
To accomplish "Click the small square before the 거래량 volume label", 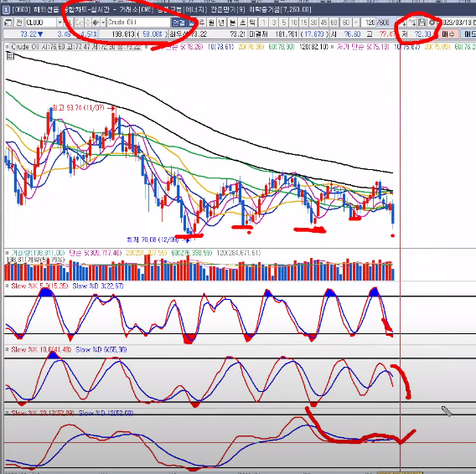I will [7, 252].
